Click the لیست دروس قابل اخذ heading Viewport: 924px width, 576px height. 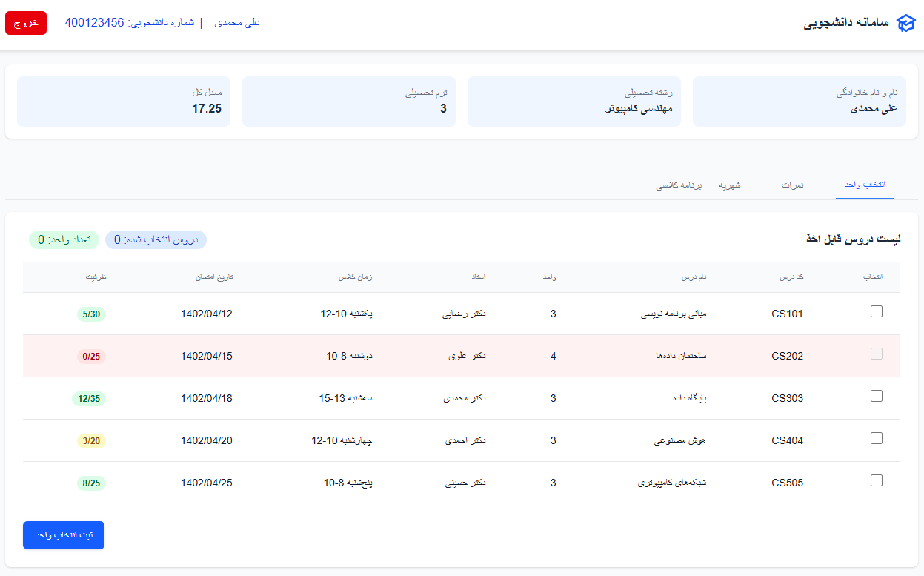click(x=853, y=239)
